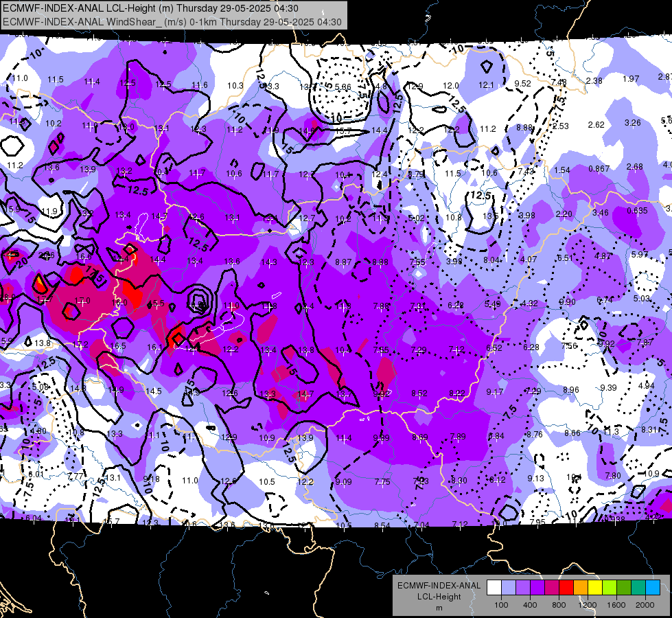This screenshot has width=672, height=618.
Task: Pick the red legend swatch
Action: pos(566,588)
